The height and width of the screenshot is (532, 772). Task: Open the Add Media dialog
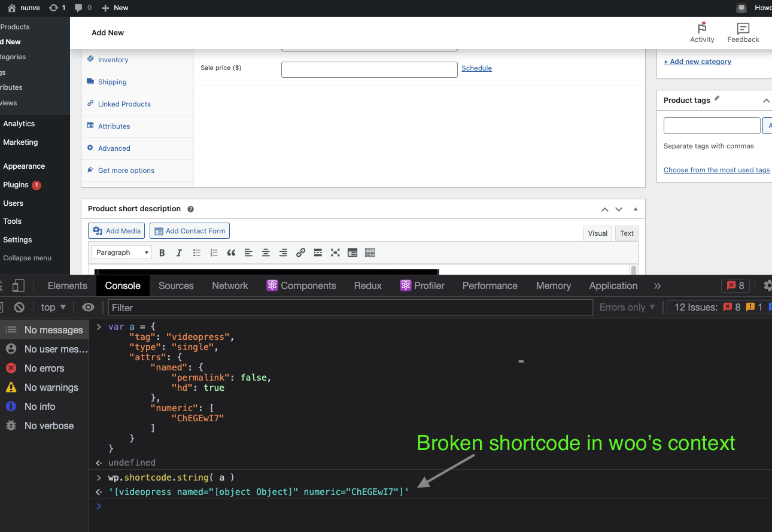pyautogui.click(x=116, y=230)
